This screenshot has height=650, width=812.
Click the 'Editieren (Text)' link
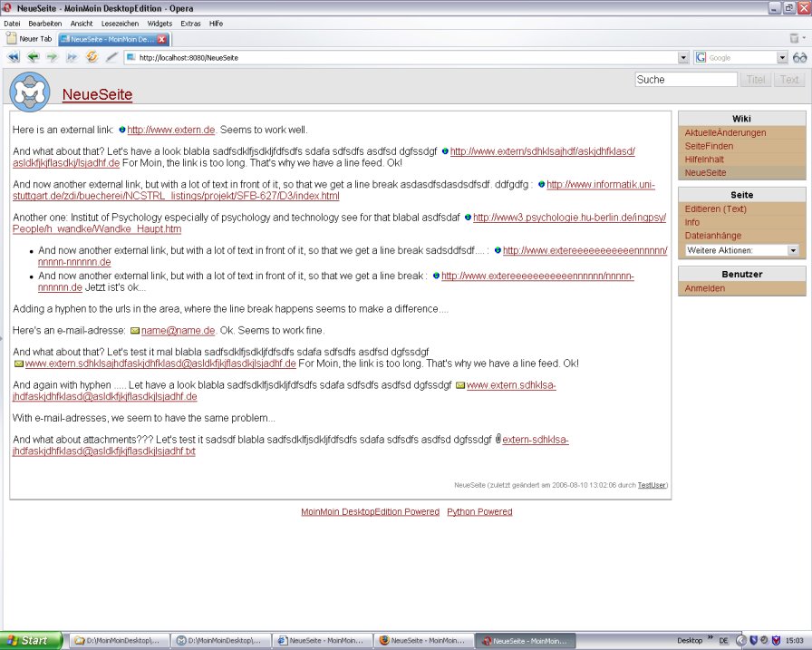(715, 209)
